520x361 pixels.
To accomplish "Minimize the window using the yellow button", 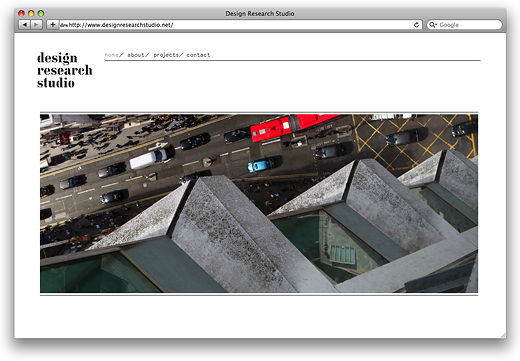I will click(x=31, y=13).
